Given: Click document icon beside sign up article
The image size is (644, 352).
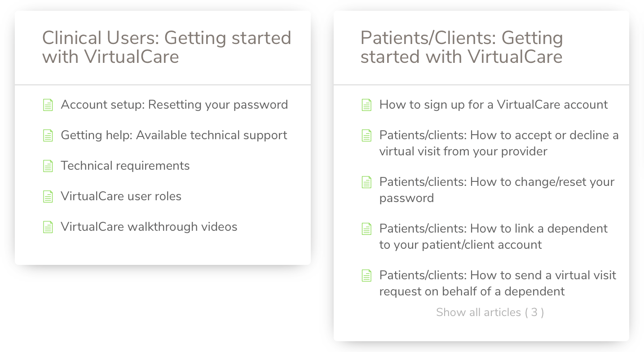Looking at the screenshot, I should [366, 105].
